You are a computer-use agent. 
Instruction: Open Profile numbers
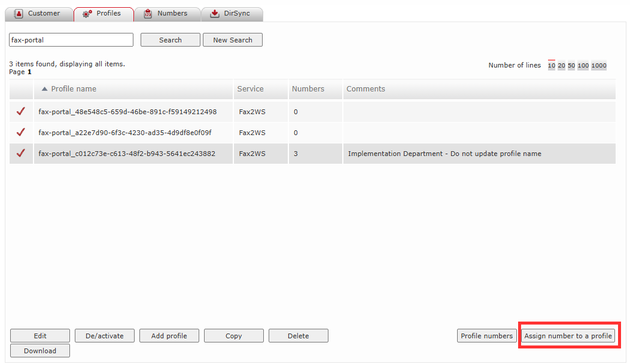coord(486,335)
